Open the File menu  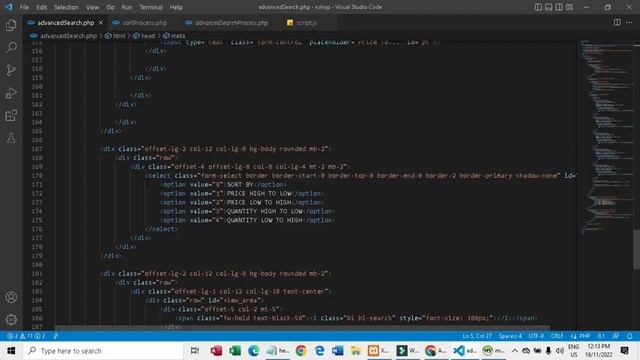click(24, 7)
